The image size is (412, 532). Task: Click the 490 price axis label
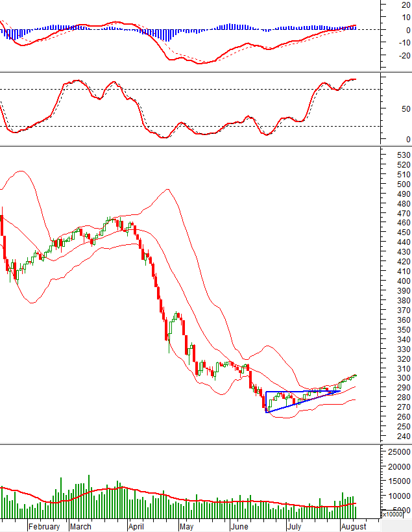(403, 194)
